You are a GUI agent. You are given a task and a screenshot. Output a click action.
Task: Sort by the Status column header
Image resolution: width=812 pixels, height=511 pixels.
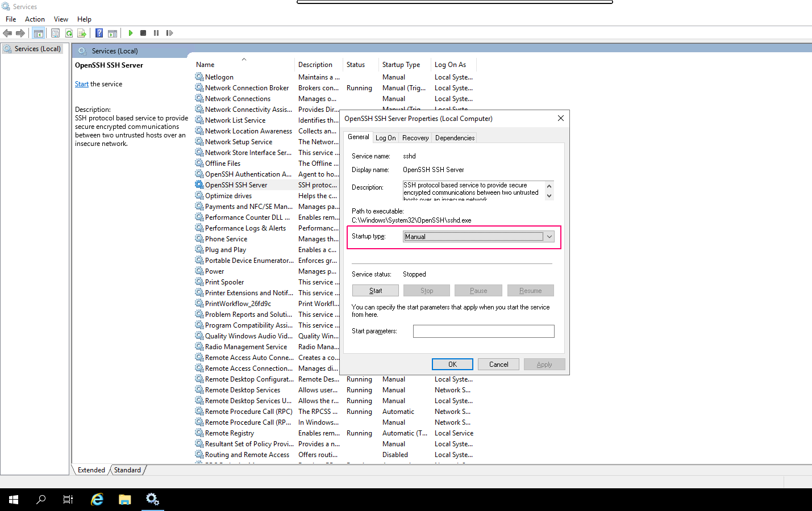pos(361,65)
